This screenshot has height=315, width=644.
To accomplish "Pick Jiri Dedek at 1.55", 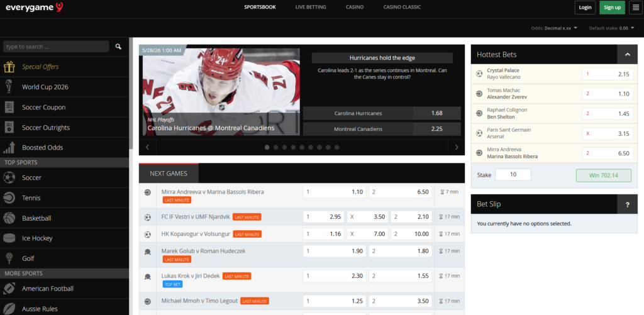I will pos(401,277).
